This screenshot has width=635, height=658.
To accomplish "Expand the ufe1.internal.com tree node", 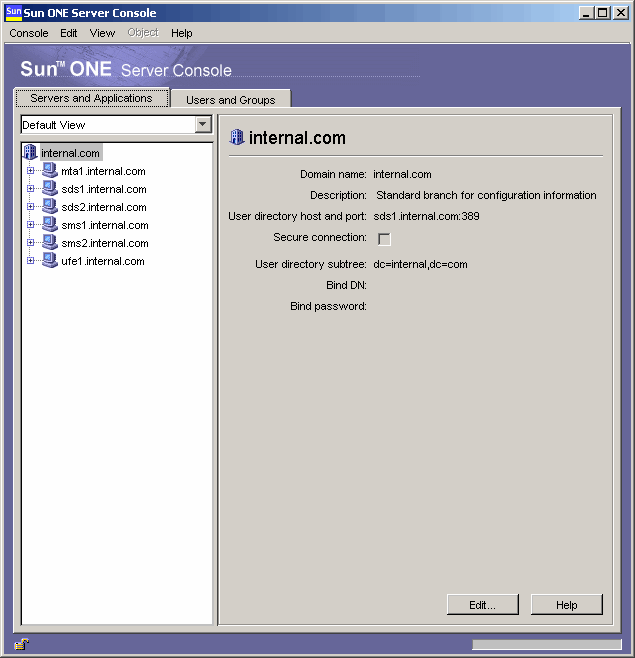I will pos(31,261).
